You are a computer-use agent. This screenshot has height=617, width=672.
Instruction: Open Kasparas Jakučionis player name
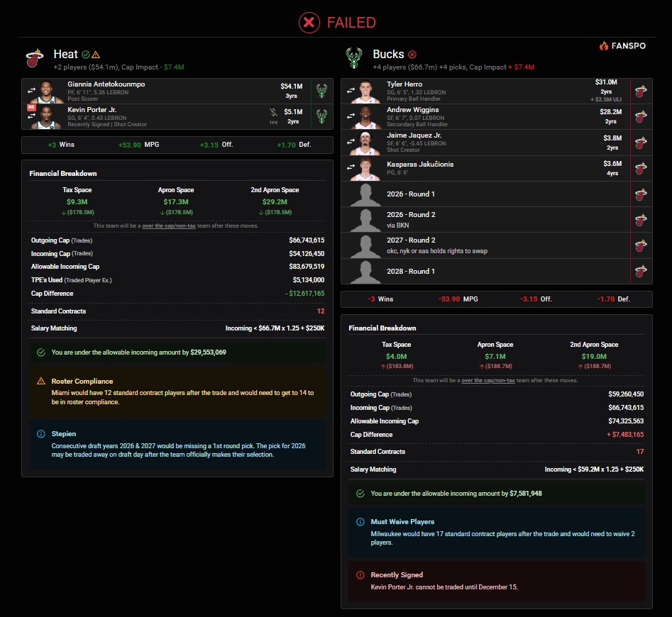(x=420, y=164)
